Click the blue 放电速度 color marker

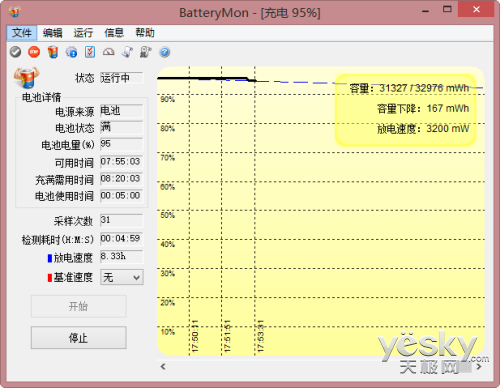(50, 258)
